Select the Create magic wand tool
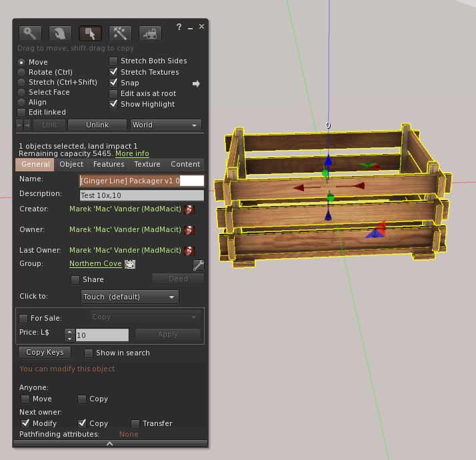 point(120,33)
